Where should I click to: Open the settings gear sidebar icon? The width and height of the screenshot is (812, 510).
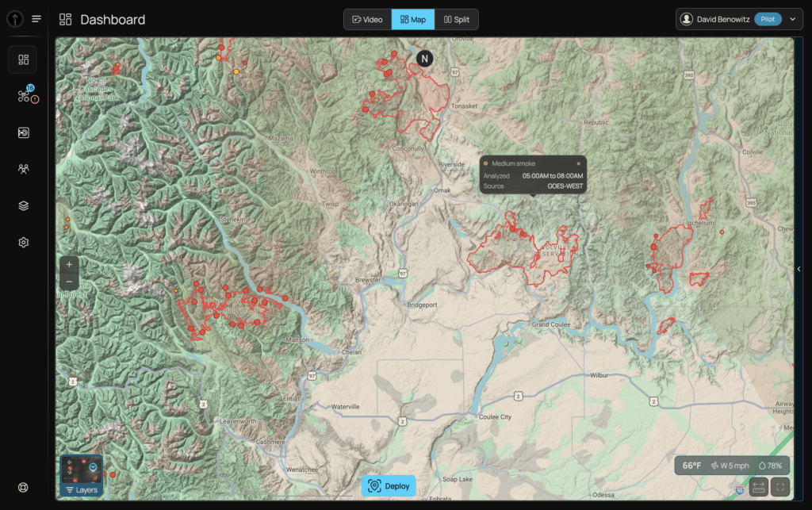pos(23,243)
